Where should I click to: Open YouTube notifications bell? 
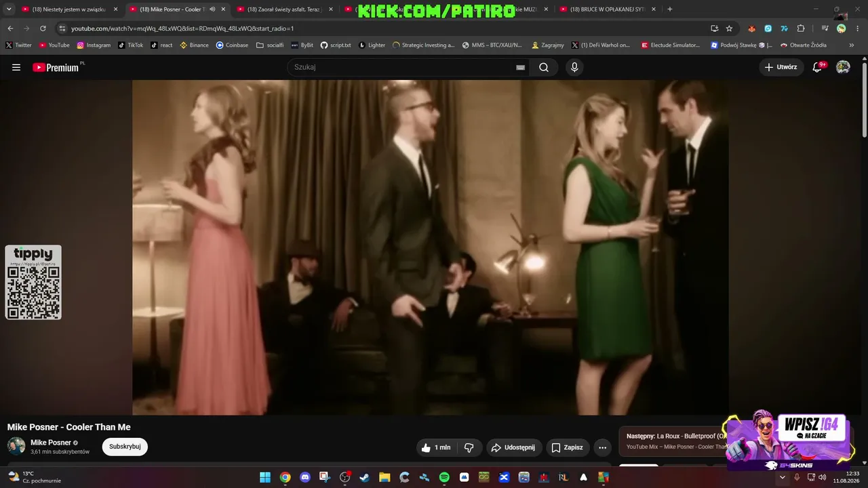818,67
